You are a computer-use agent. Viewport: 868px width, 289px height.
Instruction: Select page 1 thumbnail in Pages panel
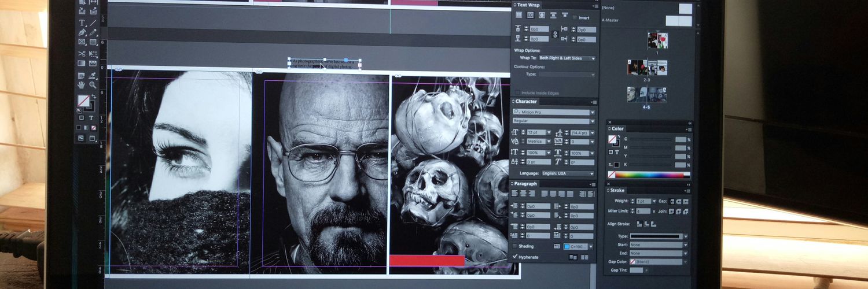[657, 40]
